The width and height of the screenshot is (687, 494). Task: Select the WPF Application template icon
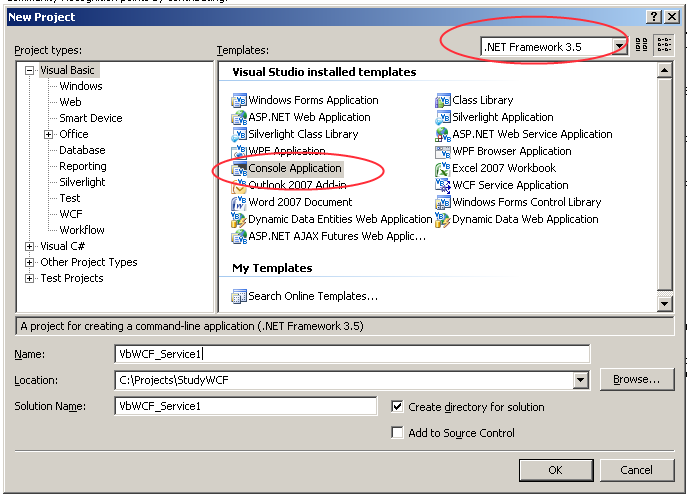pos(239,151)
